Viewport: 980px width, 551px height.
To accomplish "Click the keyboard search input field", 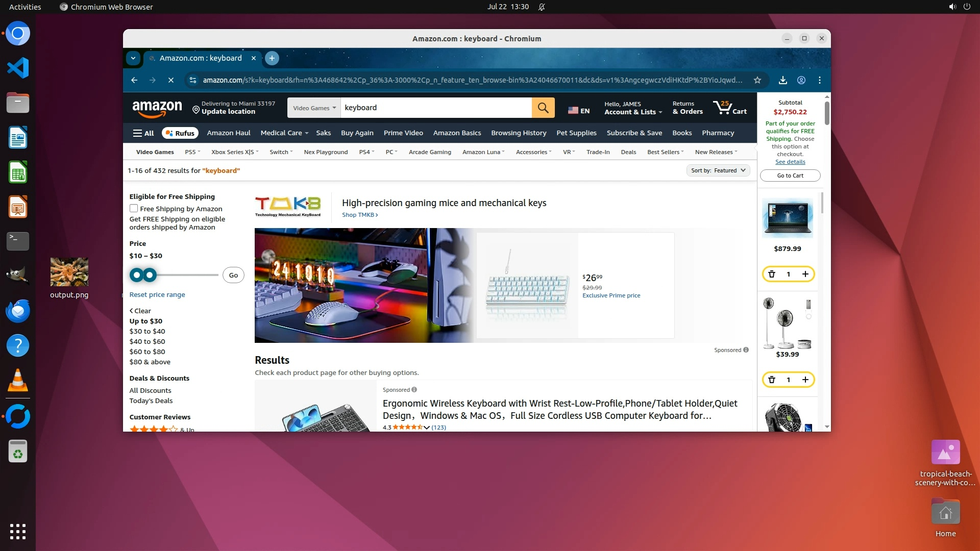I will point(435,108).
